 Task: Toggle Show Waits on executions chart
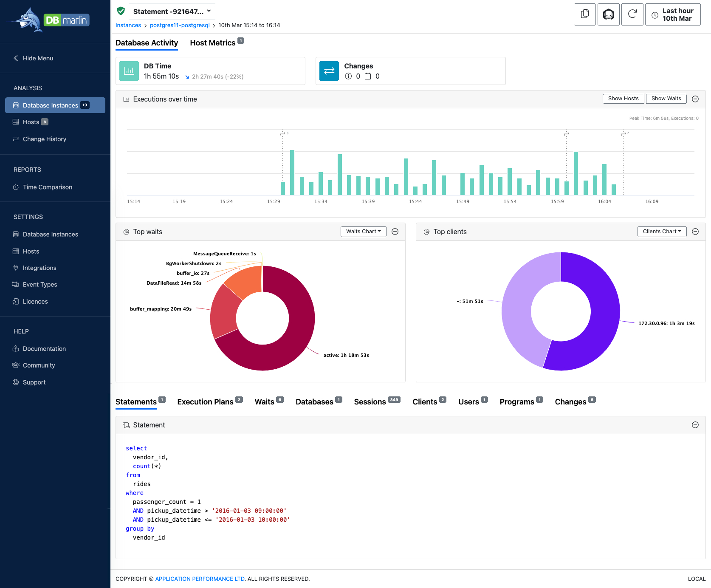pyautogui.click(x=666, y=99)
